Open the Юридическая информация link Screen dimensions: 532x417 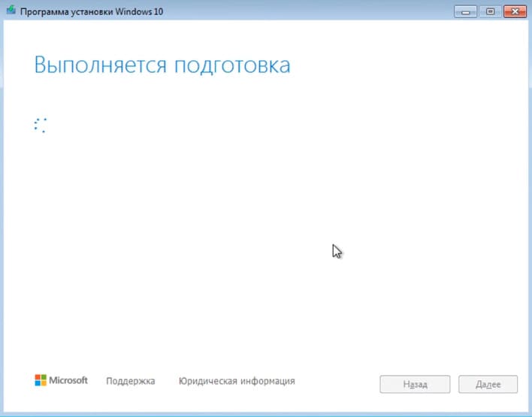point(237,381)
